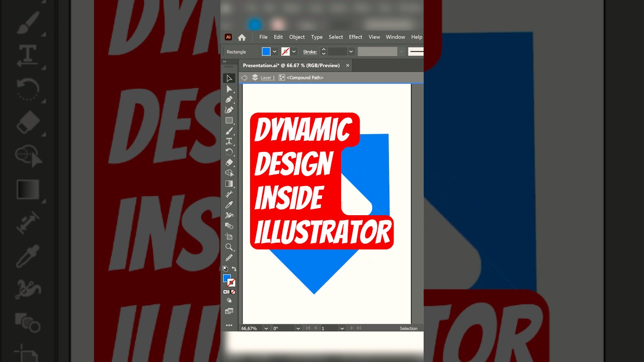Image resolution: width=644 pixels, height=362 pixels.
Task: Select the Shape Builder tool
Action: tap(229, 173)
